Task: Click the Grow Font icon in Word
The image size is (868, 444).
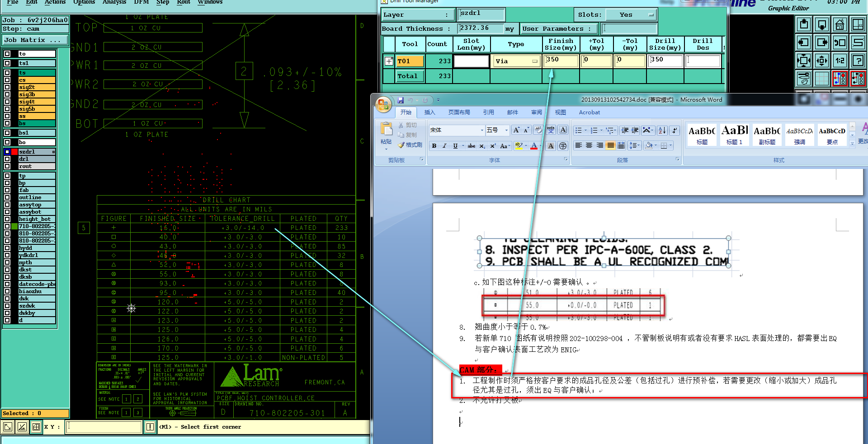Action: point(516,130)
